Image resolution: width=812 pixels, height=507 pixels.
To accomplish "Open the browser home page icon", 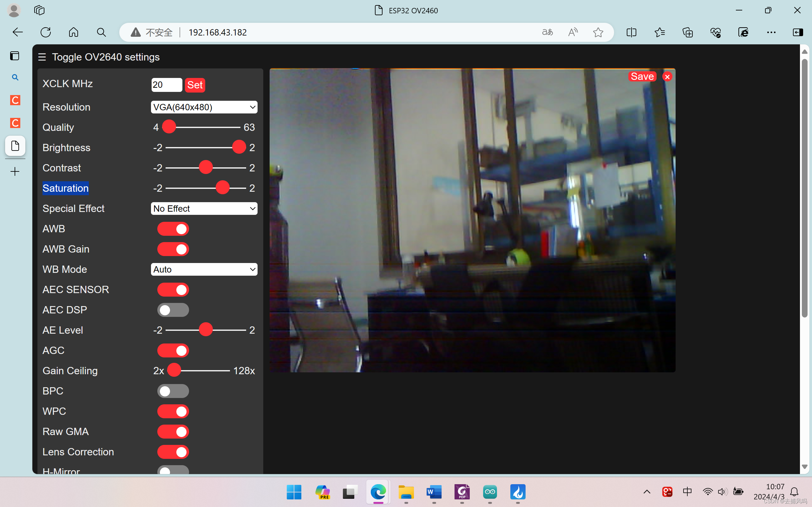I will (74, 32).
